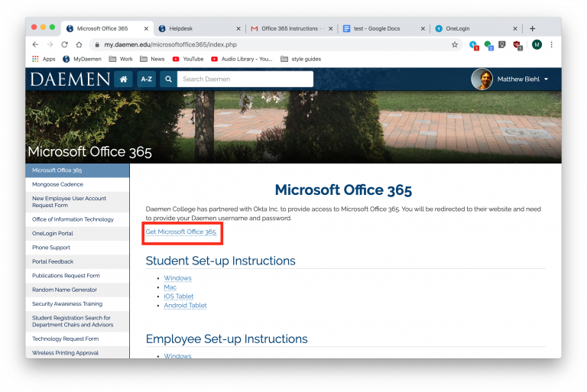Close the Helpdesk tab
Viewport: 587px width, 392px height.
tap(238, 28)
